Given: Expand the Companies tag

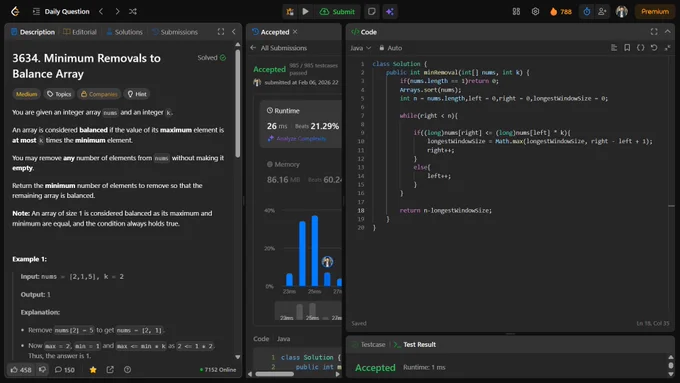Looking at the screenshot, I should click(99, 94).
